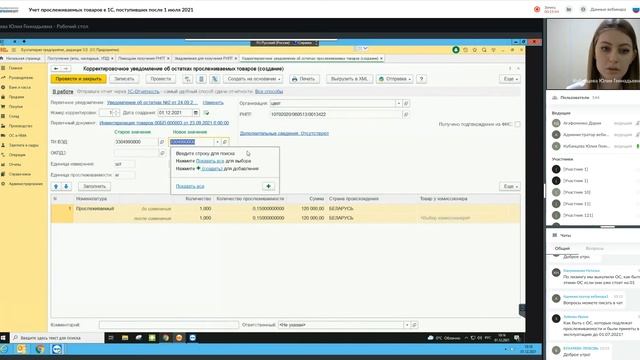Switch to the Общий chat tab in webinar panel
The image size is (640, 360).
point(562,248)
